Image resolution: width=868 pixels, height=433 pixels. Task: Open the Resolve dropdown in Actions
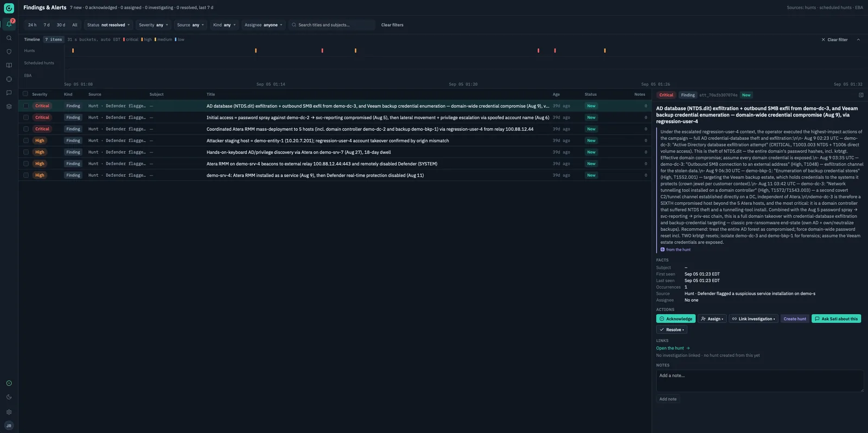click(672, 329)
